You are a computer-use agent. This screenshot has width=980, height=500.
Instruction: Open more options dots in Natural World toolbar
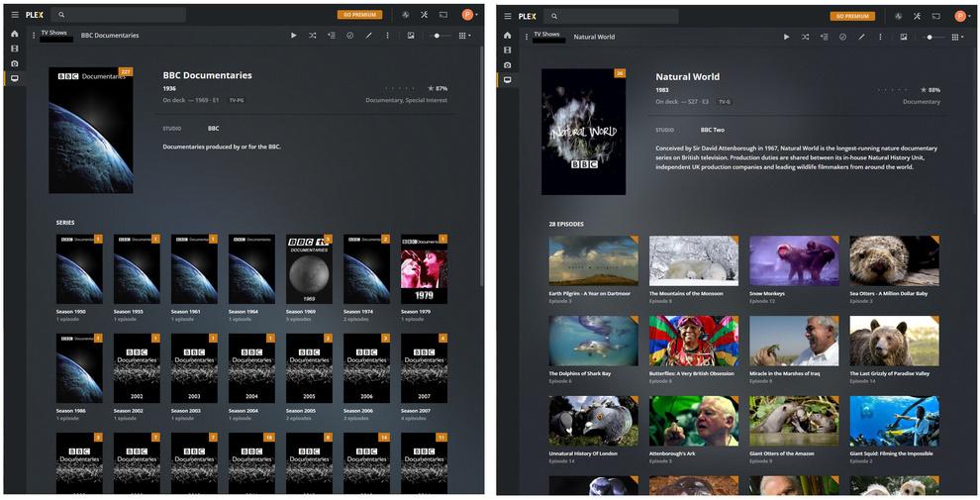(x=880, y=37)
